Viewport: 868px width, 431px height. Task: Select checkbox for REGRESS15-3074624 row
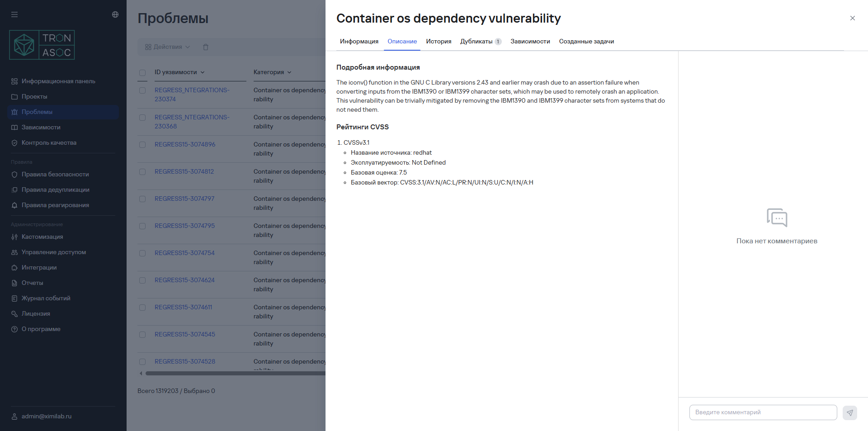pos(142,280)
